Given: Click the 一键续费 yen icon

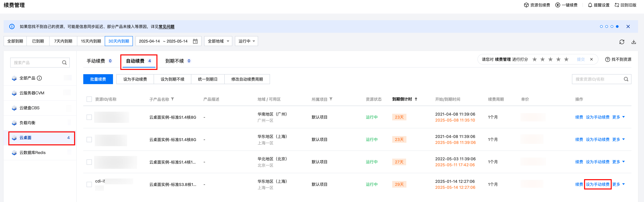Looking at the screenshot, I should (557, 5).
